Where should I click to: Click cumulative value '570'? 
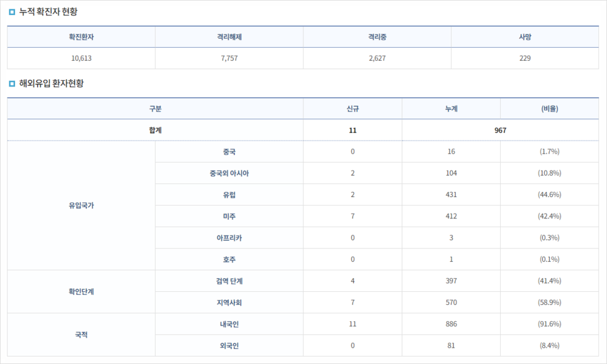click(451, 302)
